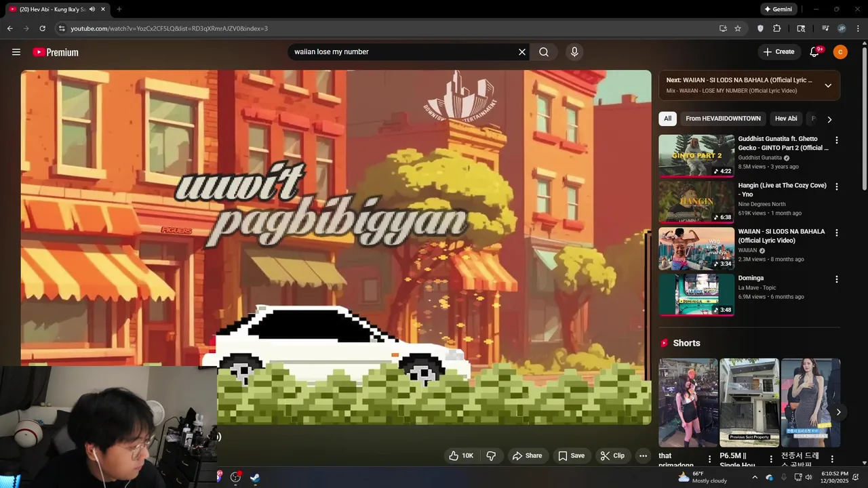Open the YouTube guide hamburger menu
Screen dimensions: 868x488
tap(16, 52)
